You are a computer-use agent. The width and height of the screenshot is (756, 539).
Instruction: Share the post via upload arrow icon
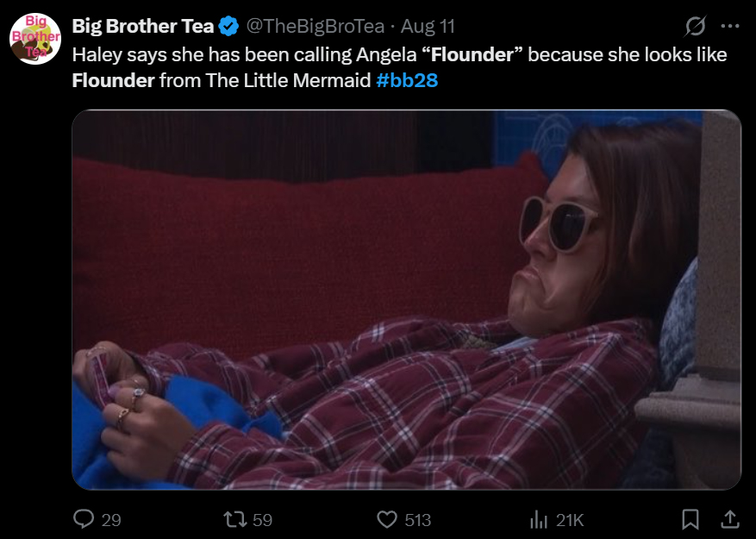730,520
